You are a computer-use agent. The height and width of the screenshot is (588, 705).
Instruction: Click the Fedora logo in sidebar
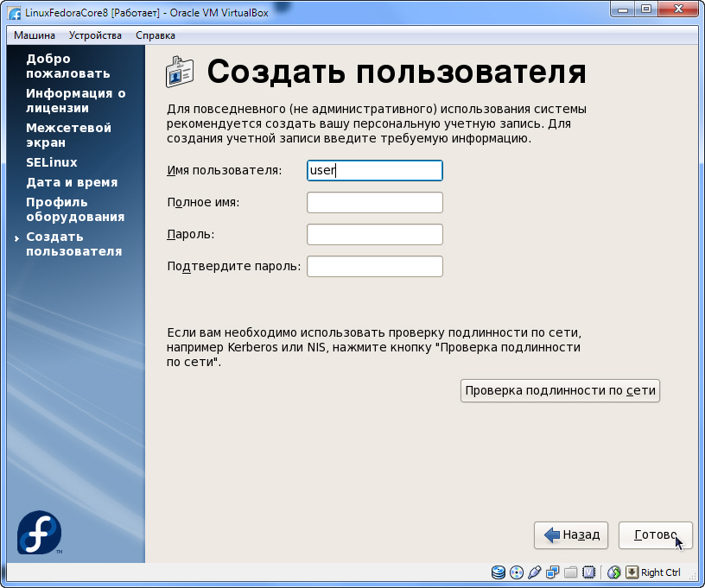click(x=40, y=532)
